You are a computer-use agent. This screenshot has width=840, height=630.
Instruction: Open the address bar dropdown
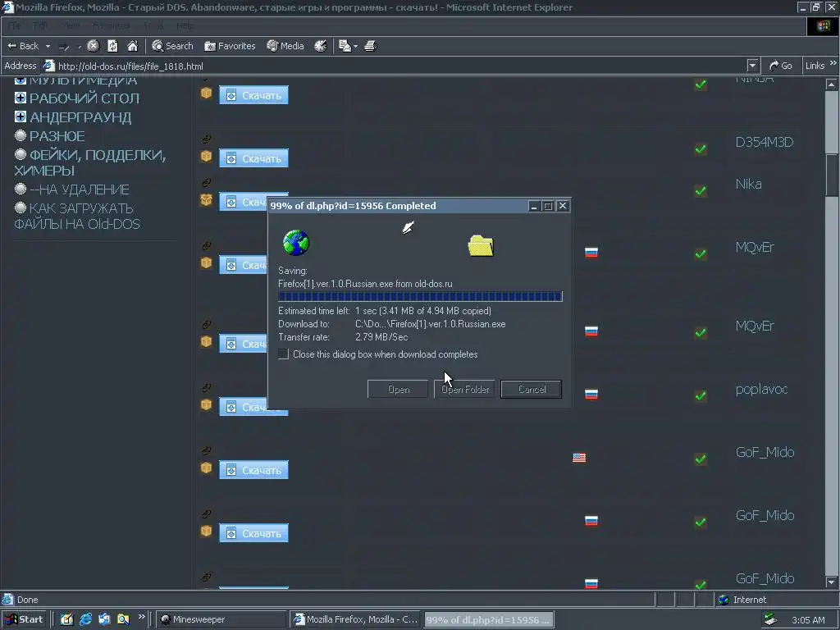tap(753, 66)
